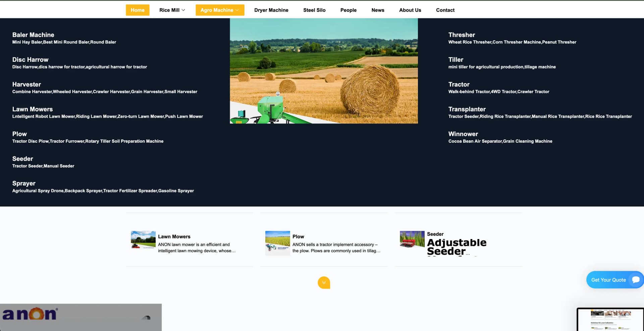Select the Sprayer category link
This screenshot has height=331, width=644.
pos(24,183)
